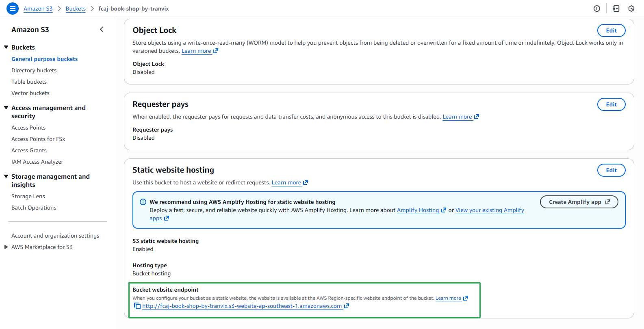Viewport: 644px width, 329px height.
Task: Click Create Amplify app button
Action: tap(579, 202)
